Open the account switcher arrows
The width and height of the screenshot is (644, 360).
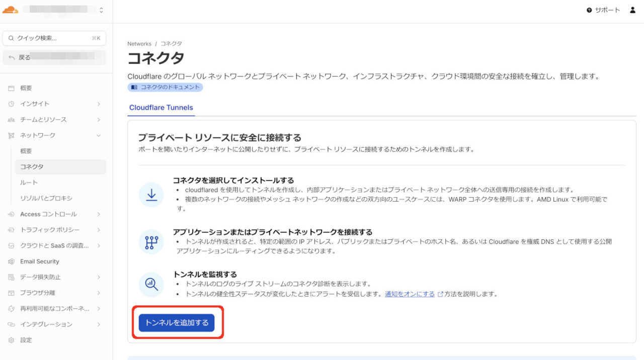[102, 10]
